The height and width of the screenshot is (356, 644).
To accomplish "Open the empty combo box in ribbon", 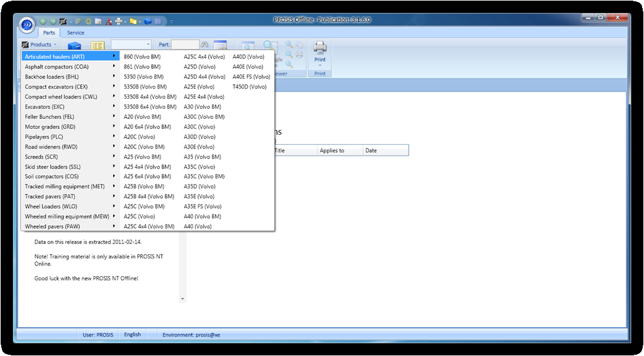I will (131, 45).
